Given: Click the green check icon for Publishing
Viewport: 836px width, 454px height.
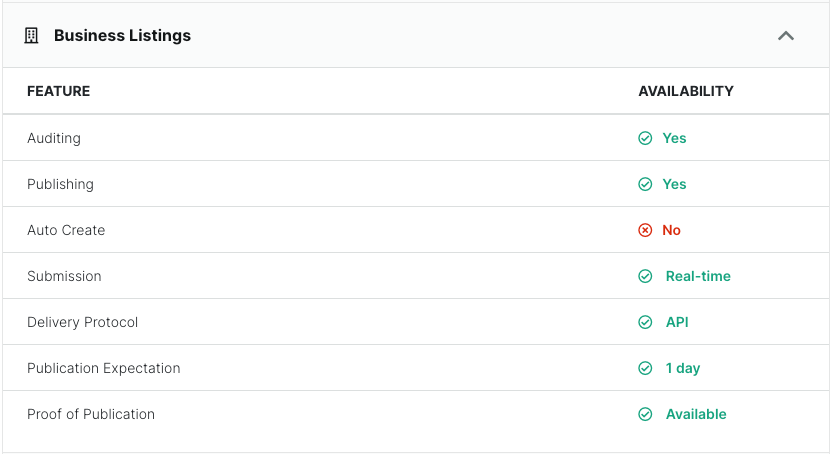Looking at the screenshot, I should pyautogui.click(x=645, y=184).
